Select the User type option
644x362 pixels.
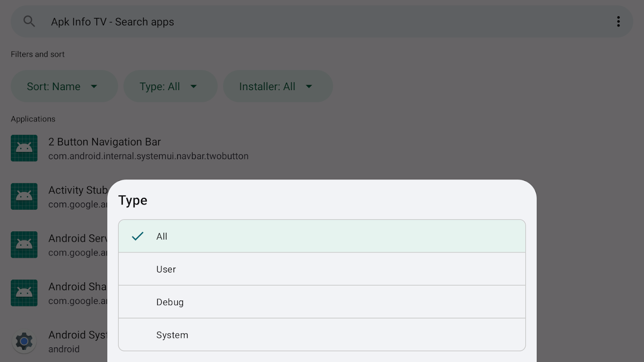click(322, 269)
